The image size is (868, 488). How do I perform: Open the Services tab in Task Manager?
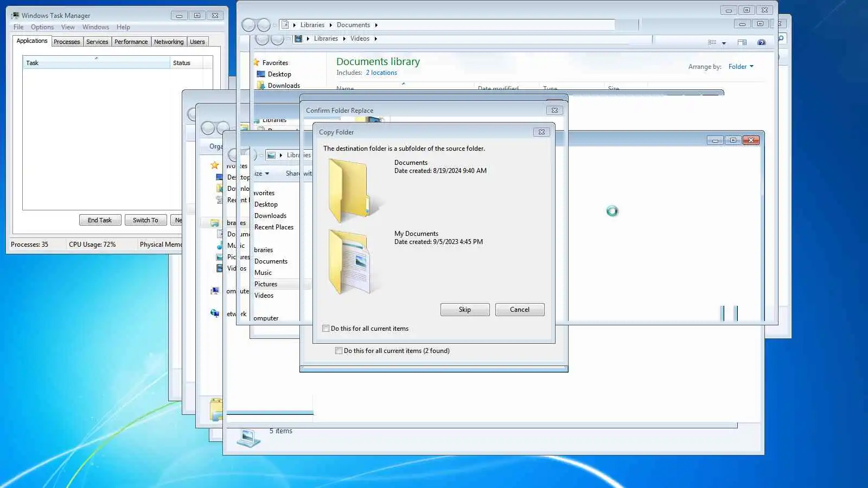(97, 42)
